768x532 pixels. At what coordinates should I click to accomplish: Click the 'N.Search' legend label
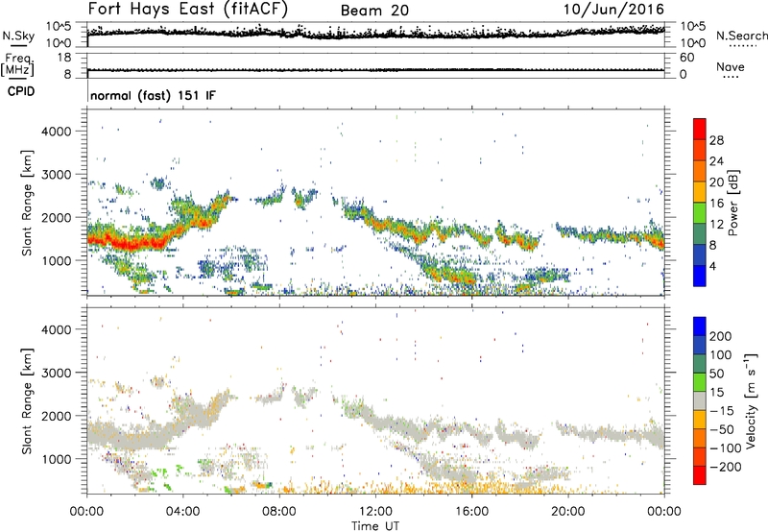[741, 36]
